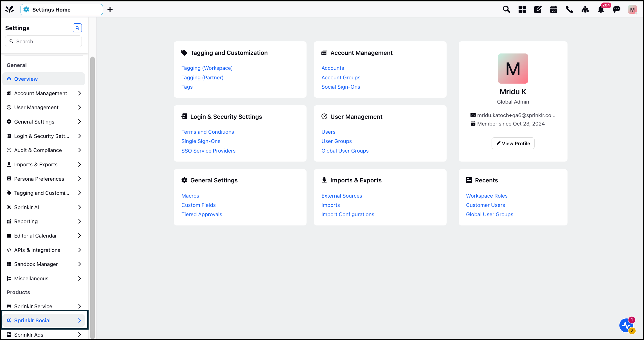Viewport: 644px width, 340px height.
Task: Click the User Management card check icon
Action: [x=324, y=117]
